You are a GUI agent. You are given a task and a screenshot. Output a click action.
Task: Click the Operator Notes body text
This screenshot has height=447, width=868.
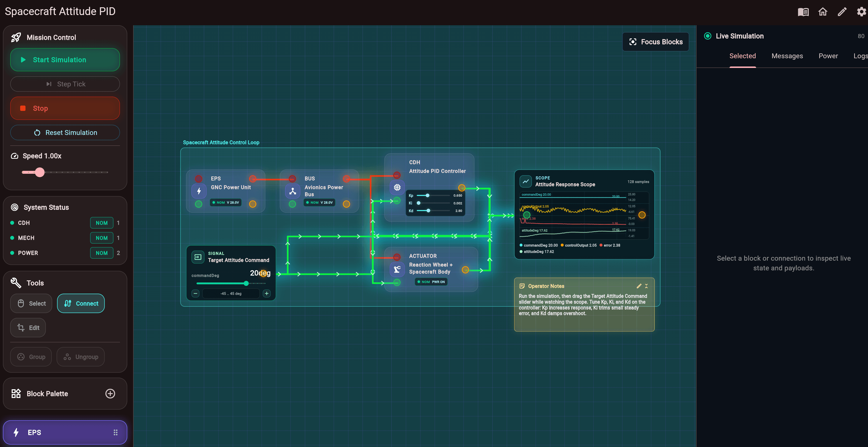[x=583, y=305]
